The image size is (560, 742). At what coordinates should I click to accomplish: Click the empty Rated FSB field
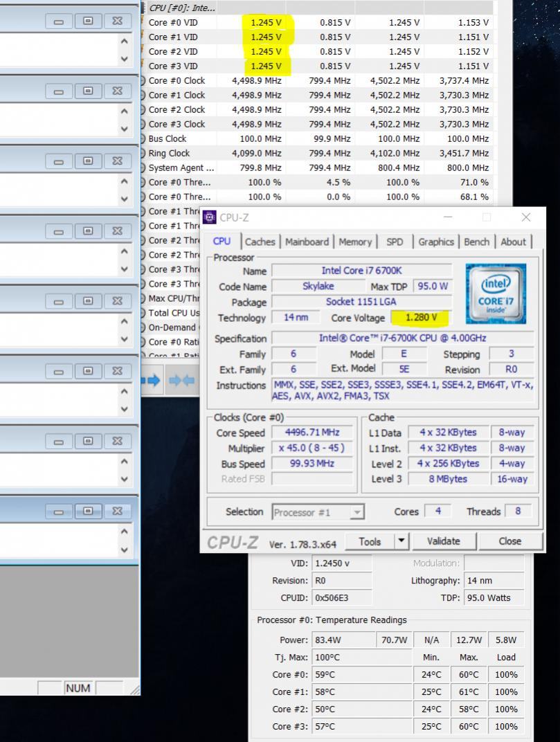[312, 479]
